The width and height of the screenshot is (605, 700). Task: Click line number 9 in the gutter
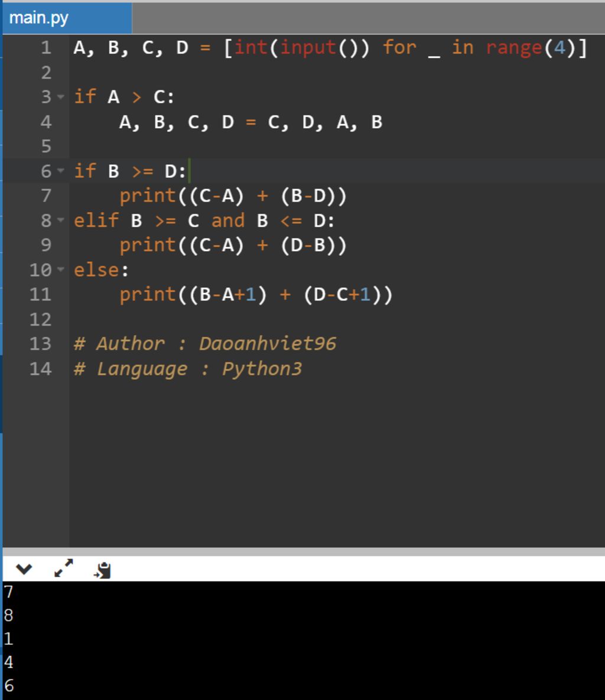click(x=46, y=245)
